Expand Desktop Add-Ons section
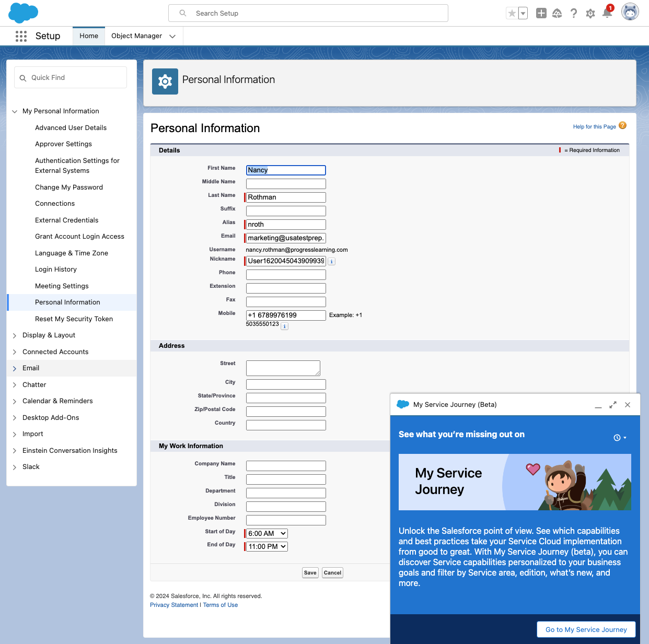Image resolution: width=649 pixels, height=644 pixels. (x=15, y=418)
